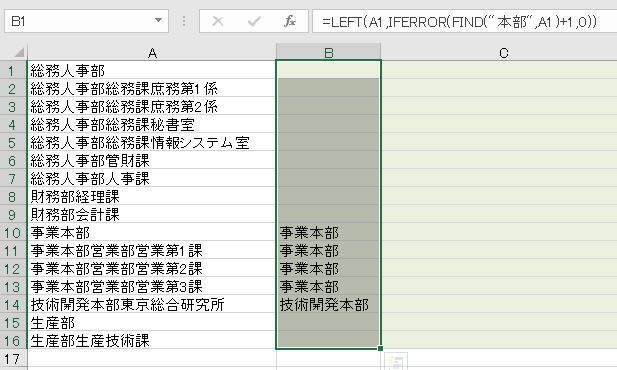
Task: Click cell containing 総務人事部総務課庶務第2係
Action: click(152, 107)
